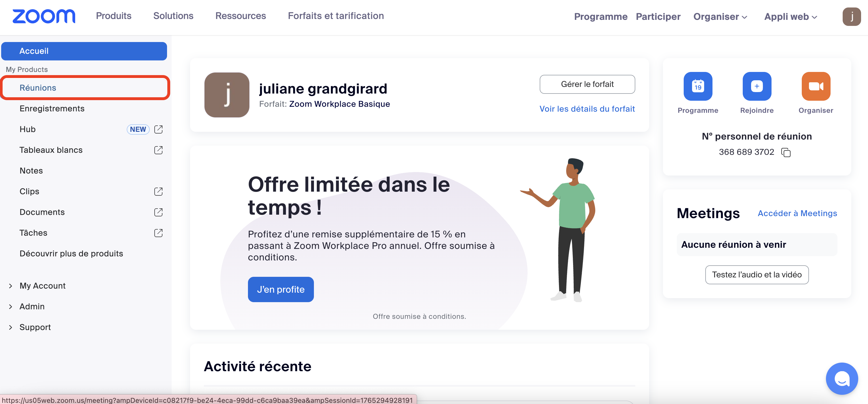Open Voir les détails du forfait link
This screenshot has width=868, height=404.
[x=587, y=109]
